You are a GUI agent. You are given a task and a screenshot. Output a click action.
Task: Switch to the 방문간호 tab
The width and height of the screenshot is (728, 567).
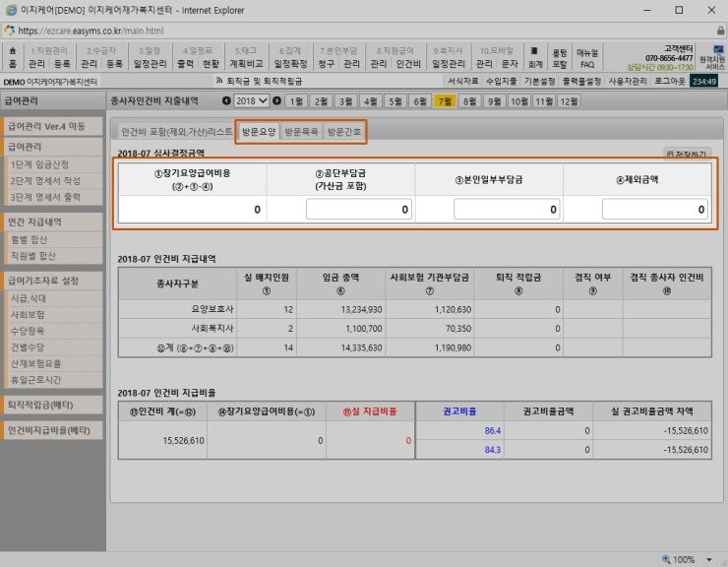(344, 132)
